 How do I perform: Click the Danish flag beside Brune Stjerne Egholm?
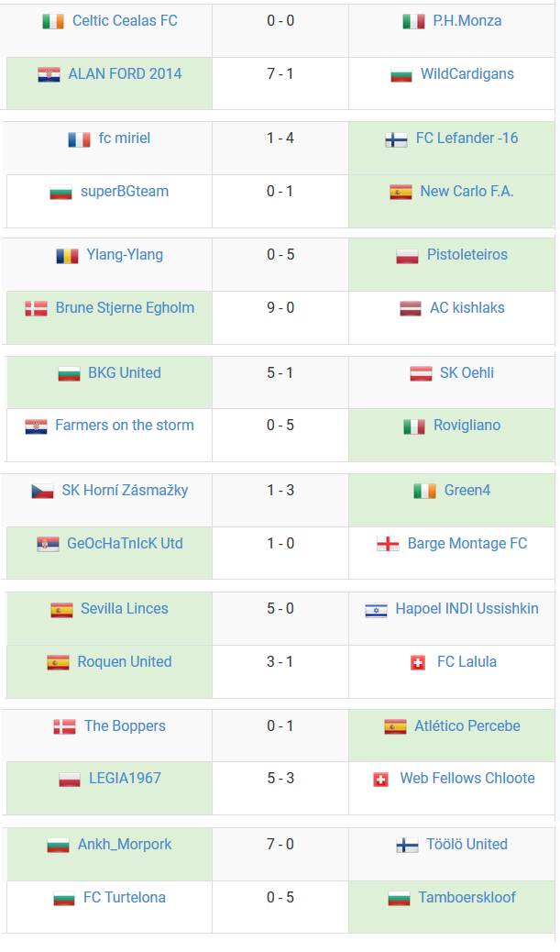36,309
